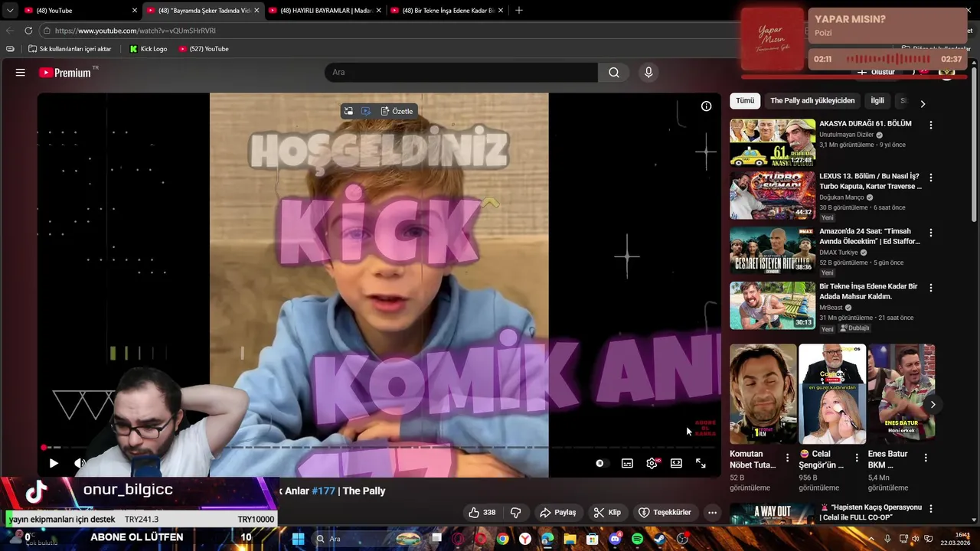Open 'Sık kullanılanları içeri aktar' bookmark

coord(70,49)
